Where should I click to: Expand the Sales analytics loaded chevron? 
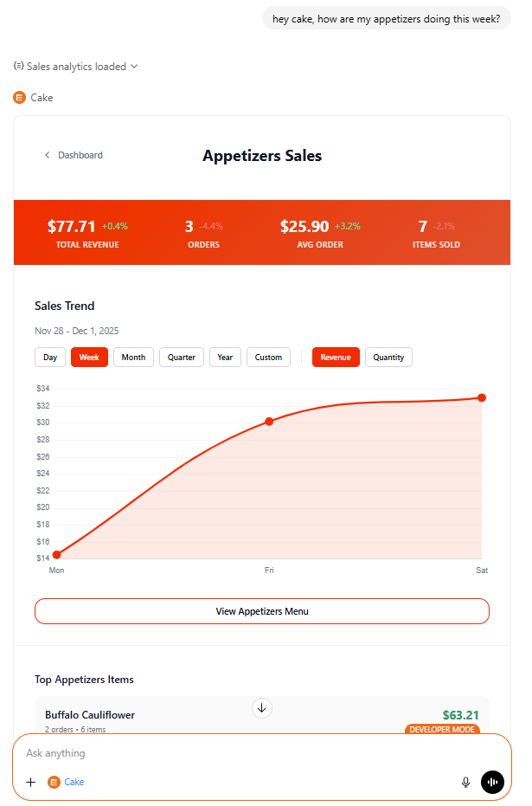click(x=134, y=67)
